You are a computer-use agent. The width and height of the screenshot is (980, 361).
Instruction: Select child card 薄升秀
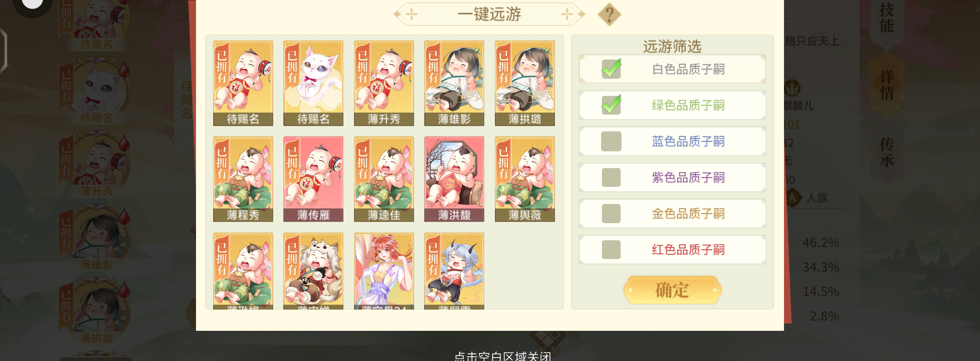[384, 83]
